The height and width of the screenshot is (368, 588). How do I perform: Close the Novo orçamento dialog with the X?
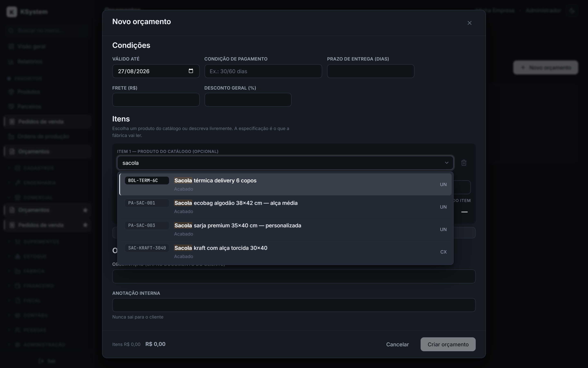(x=469, y=23)
